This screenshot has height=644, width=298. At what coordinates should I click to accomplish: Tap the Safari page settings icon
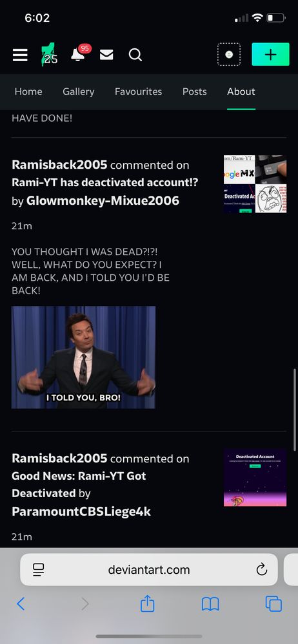click(x=38, y=570)
